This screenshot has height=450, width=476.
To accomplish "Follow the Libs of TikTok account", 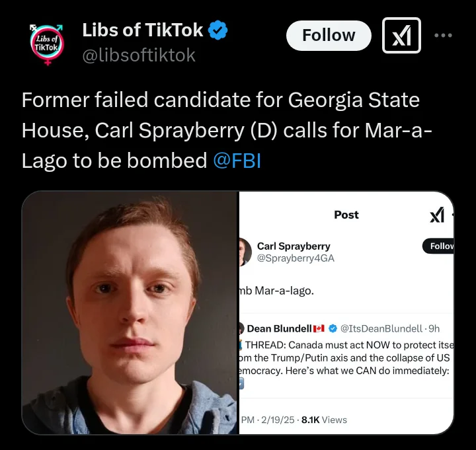I will click(x=329, y=36).
